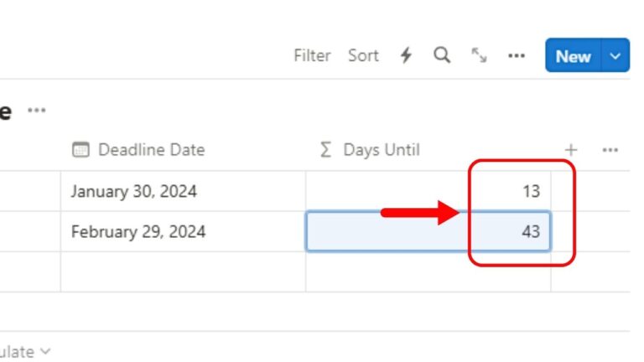Click the Filter option

(x=312, y=55)
